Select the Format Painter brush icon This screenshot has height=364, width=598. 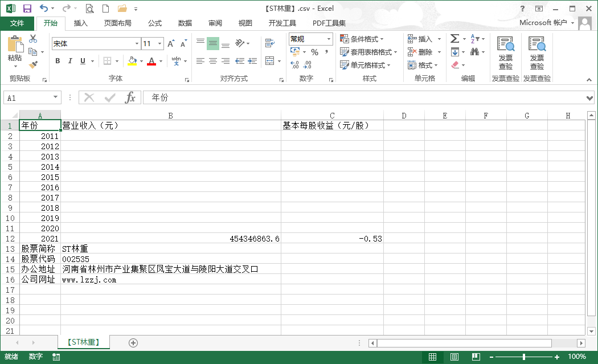33,65
